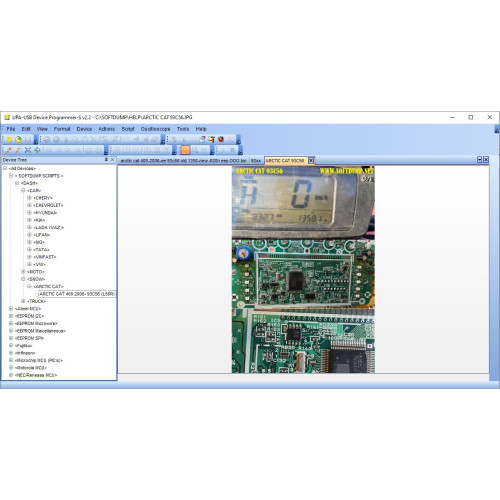This screenshot has width=500, height=500.
Task: Open the Tools menu
Action: pos(183,129)
